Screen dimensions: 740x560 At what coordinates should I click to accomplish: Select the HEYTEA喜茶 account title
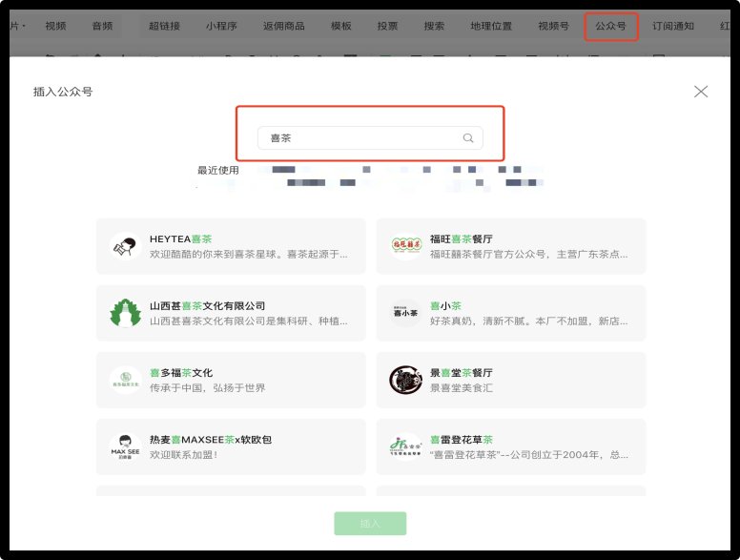[x=181, y=239]
